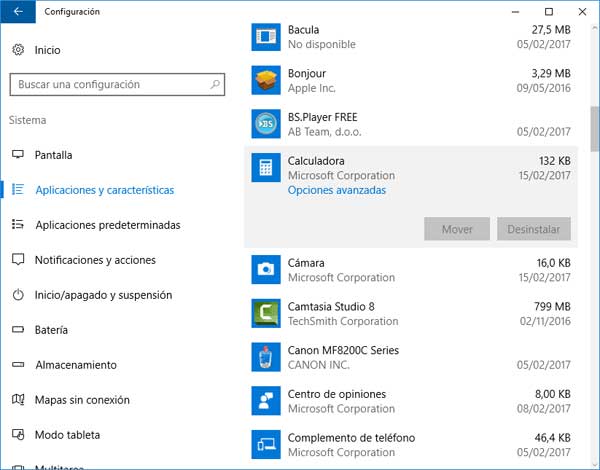Click the Complemento de teléfono icon
Screen dimensions: 600x470
[265, 444]
